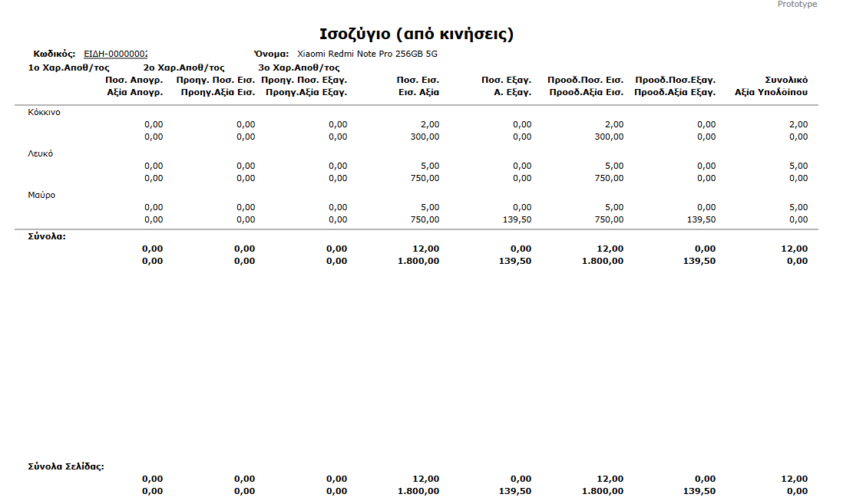The height and width of the screenshot is (504, 843).
Task: Click the 2ο Χαρ.Αποθ/τος header
Action: point(183,68)
